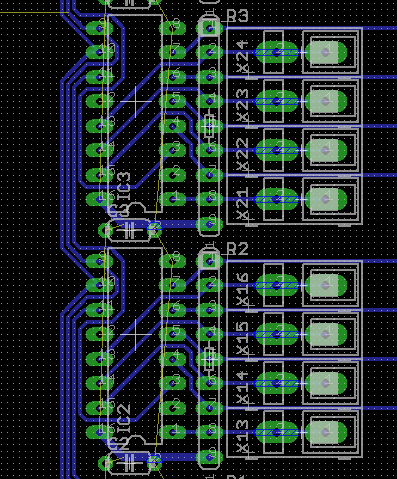Click pin 5 pad of IC2

point(173,334)
